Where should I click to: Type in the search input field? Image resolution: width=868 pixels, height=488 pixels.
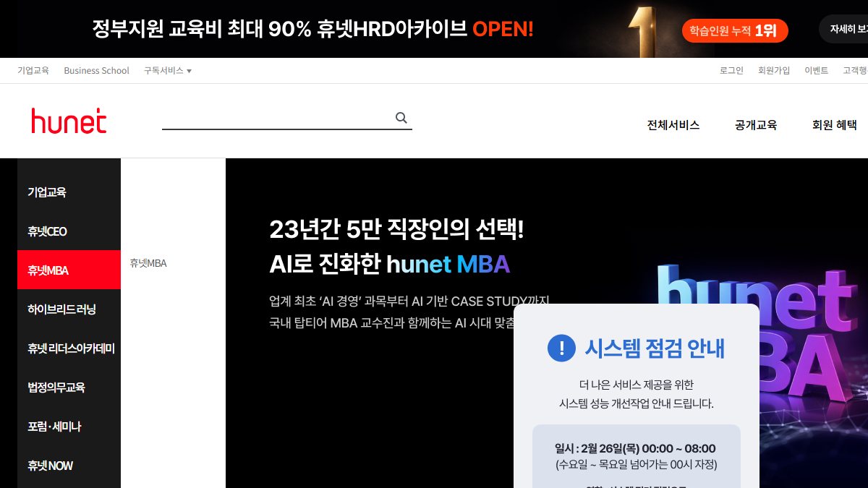pos(275,118)
